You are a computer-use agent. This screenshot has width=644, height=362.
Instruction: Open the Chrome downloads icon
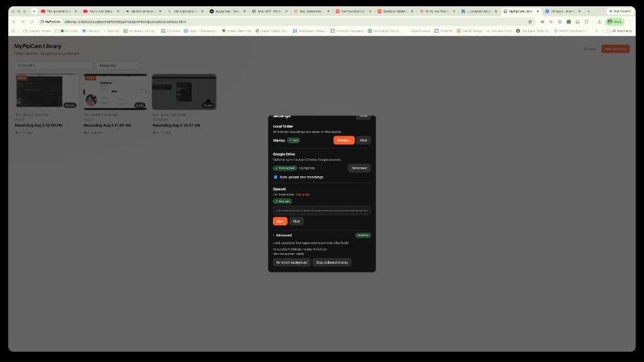point(599,22)
